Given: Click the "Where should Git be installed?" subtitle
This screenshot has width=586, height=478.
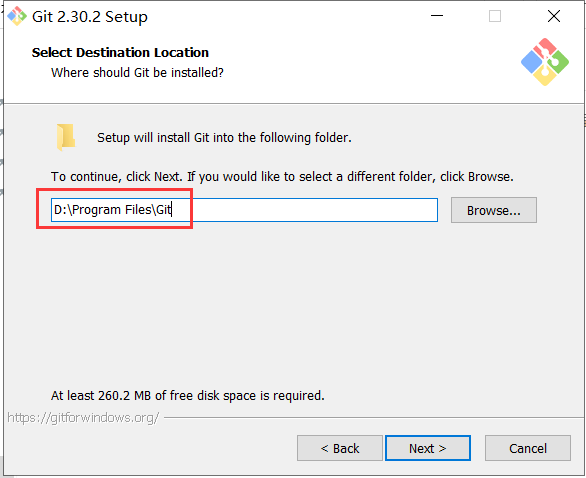Looking at the screenshot, I should click(x=137, y=73).
